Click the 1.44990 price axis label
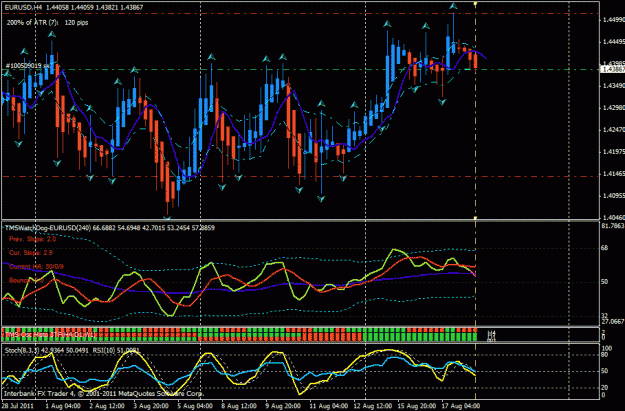Viewport: 625px width, 411px height. pos(613,20)
